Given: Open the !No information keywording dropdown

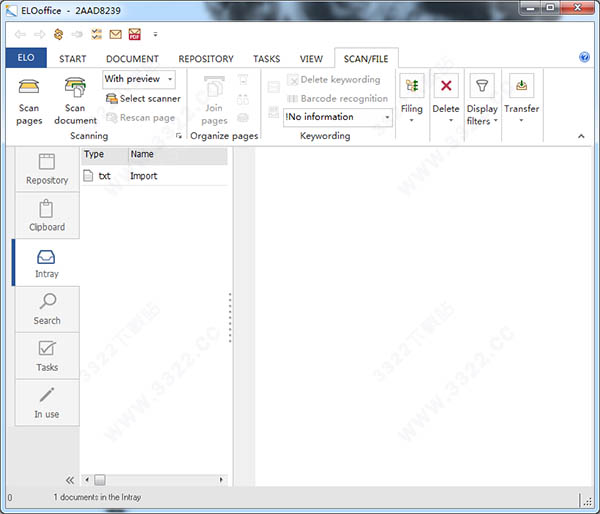Looking at the screenshot, I should (x=338, y=117).
